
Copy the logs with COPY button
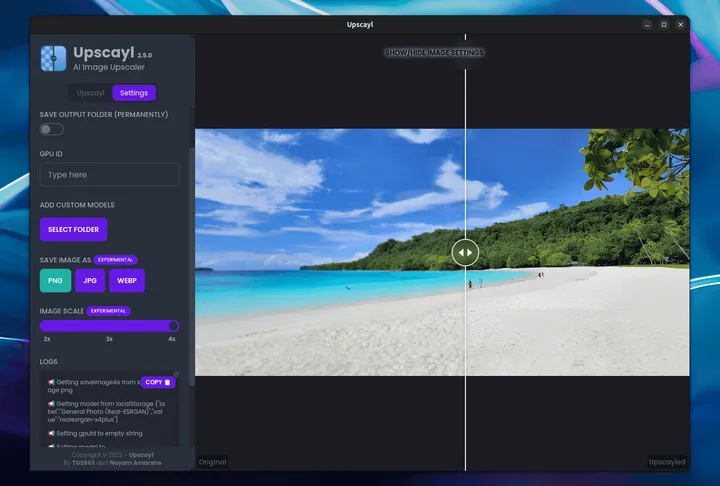158,382
